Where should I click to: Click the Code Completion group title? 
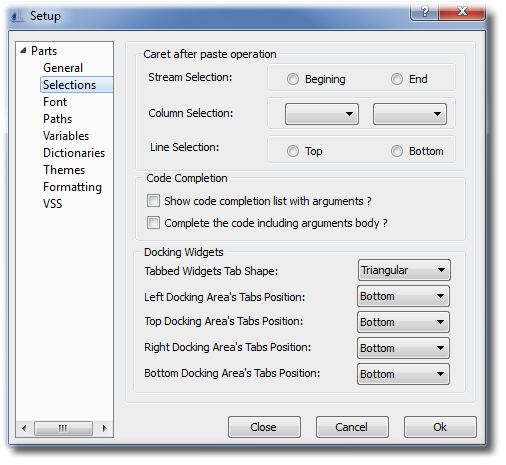tap(187, 178)
